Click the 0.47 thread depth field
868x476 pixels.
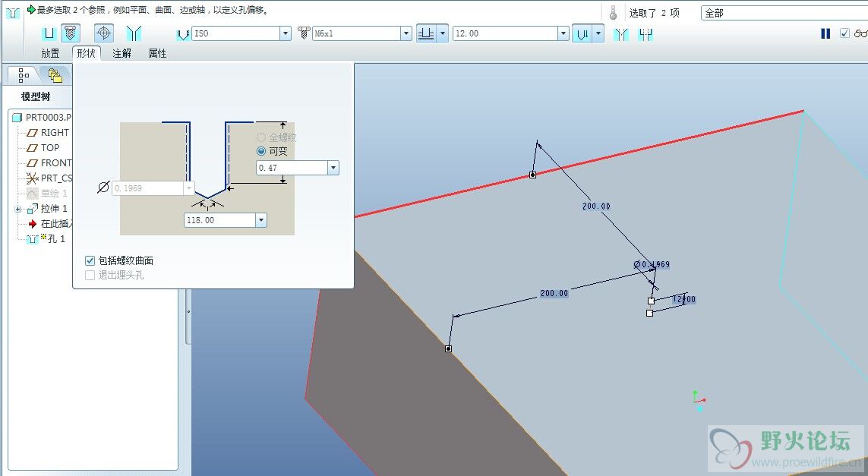pyautogui.click(x=292, y=168)
